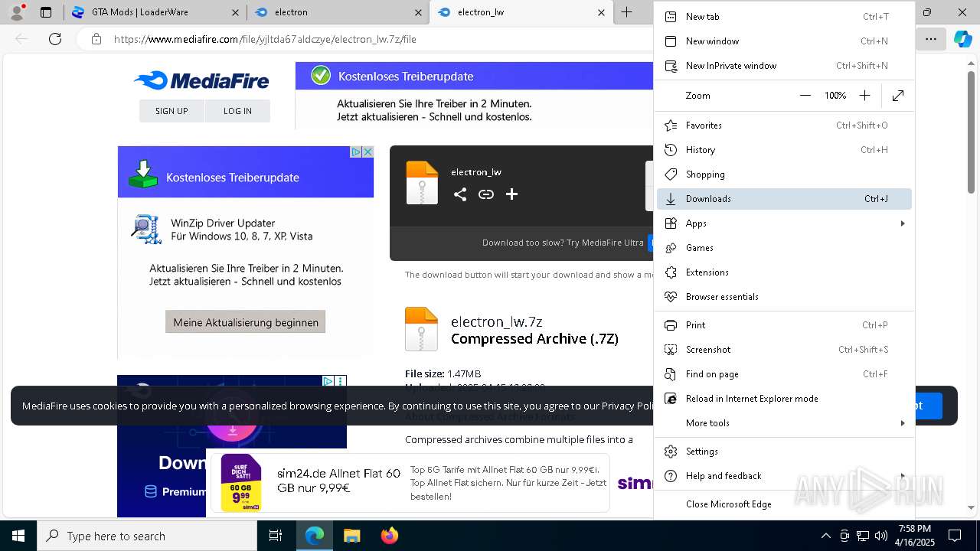Go back with the back arrow
980x551 pixels.
[x=21, y=39]
